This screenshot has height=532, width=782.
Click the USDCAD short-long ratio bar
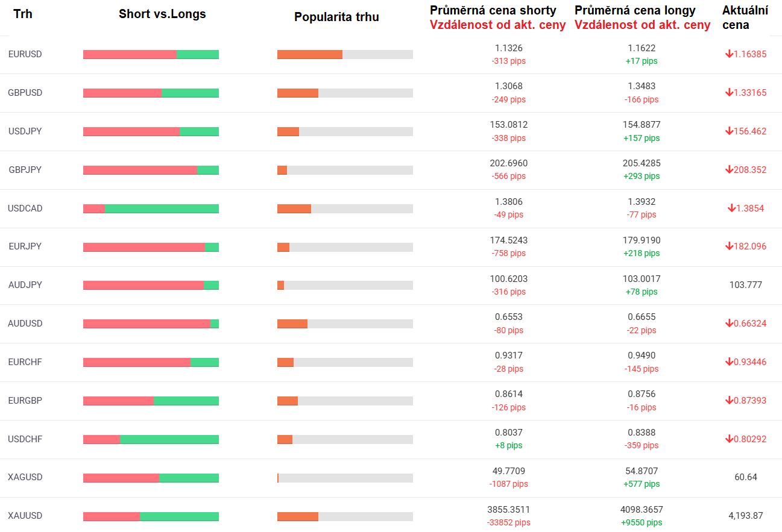point(151,209)
